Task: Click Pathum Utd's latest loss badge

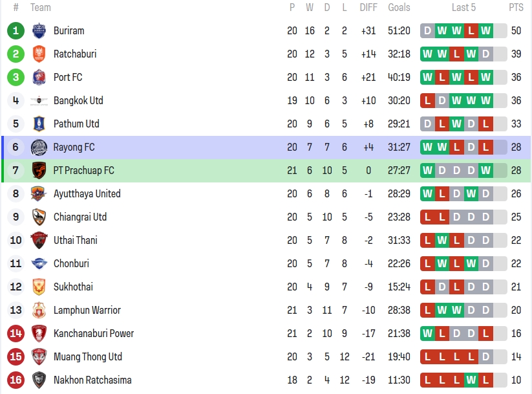Action: coord(486,124)
